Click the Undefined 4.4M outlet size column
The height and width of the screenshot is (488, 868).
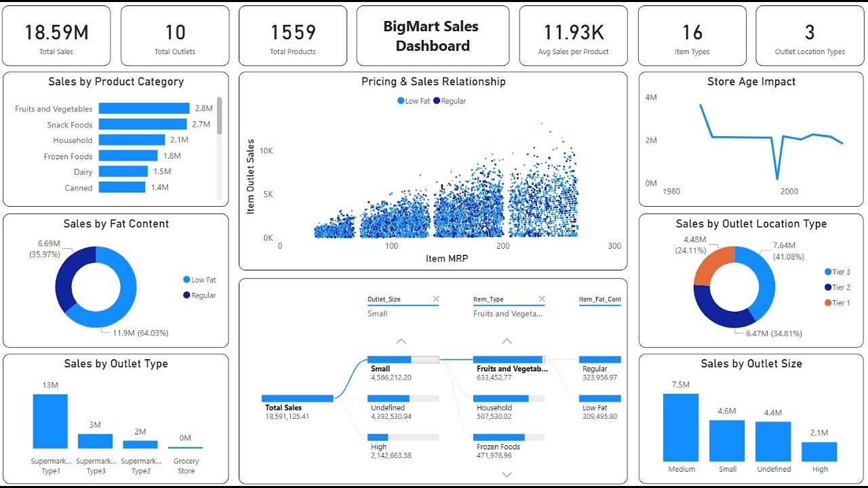tap(773, 441)
